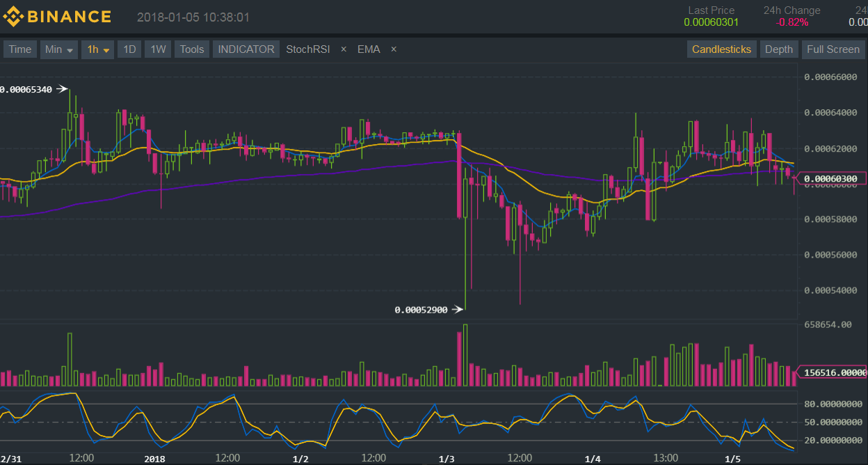
Task: Switch to Candlesticks chart view
Action: (x=721, y=49)
